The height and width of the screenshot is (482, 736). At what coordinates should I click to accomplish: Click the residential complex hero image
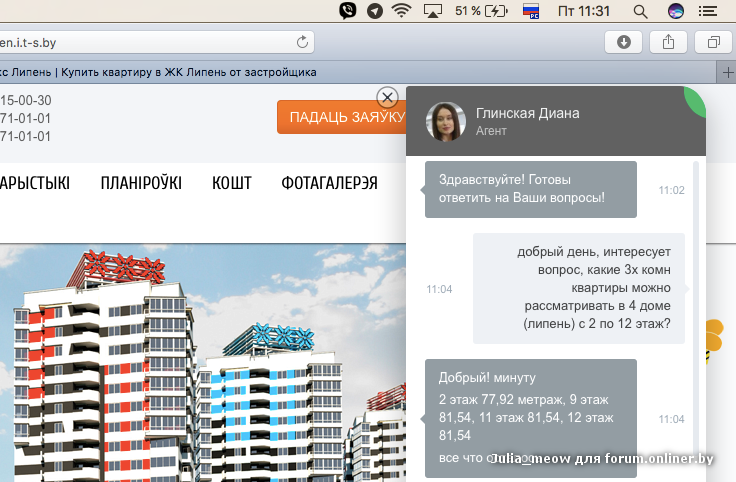(x=203, y=363)
